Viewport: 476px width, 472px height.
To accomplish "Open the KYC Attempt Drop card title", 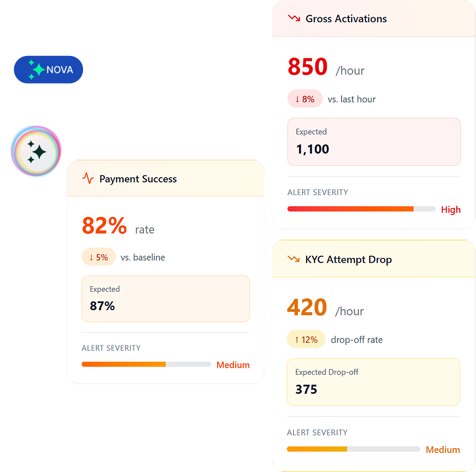I will click(x=348, y=260).
